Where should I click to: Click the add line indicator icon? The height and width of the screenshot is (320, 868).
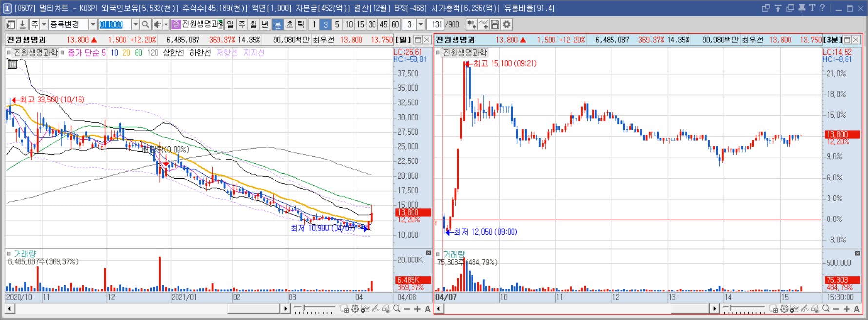pyautogui.click(x=483, y=24)
